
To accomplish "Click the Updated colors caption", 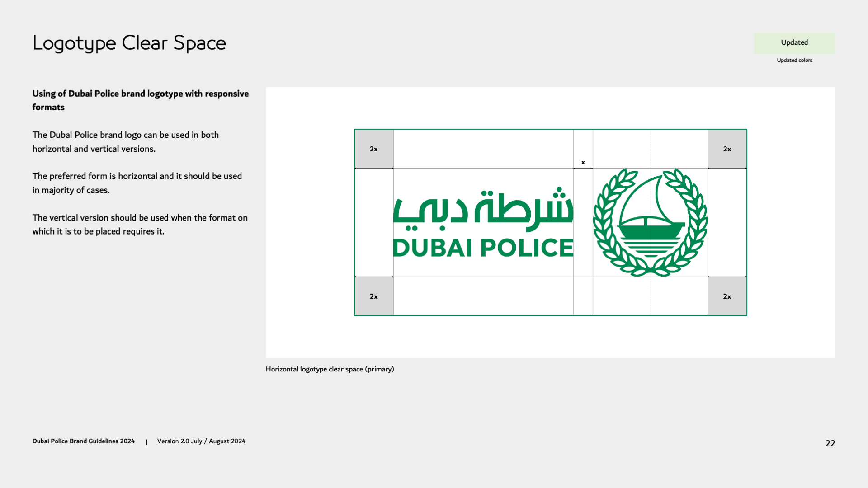I will [x=794, y=60].
